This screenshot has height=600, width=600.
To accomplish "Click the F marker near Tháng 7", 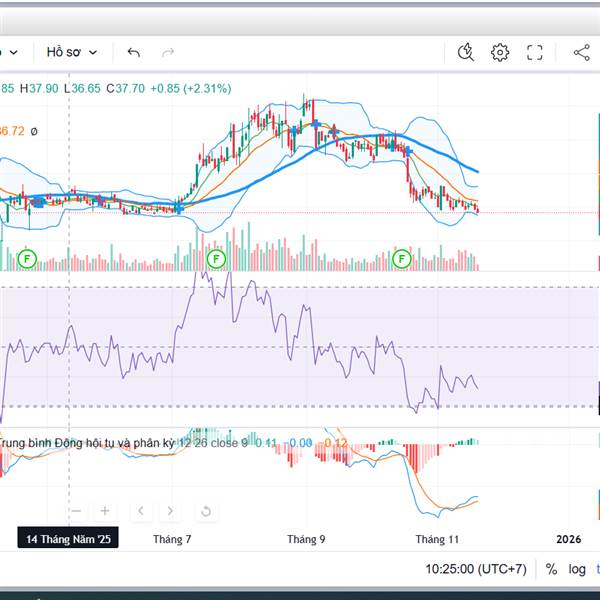I will (215, 260).
